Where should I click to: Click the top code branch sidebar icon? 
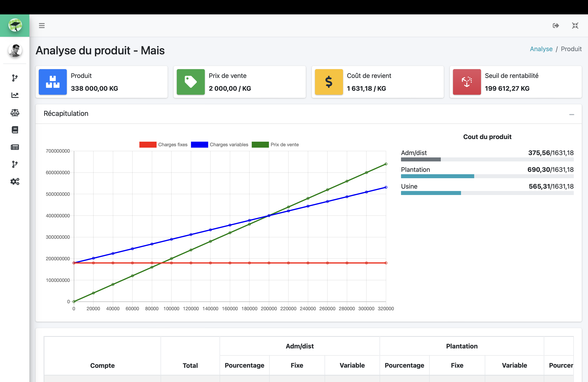coord(15,78)
